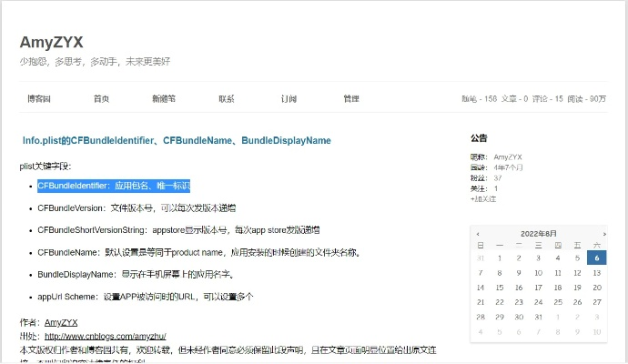Open the 首页 home tab
Screen dimensions: 628x364
pyautogui.click(x=101, y=98)
